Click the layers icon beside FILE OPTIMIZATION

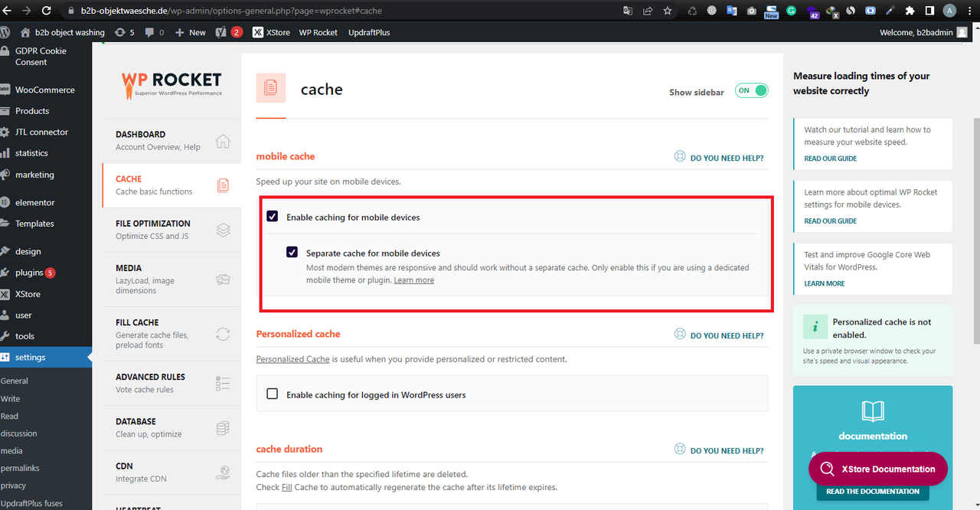point(223,230)
